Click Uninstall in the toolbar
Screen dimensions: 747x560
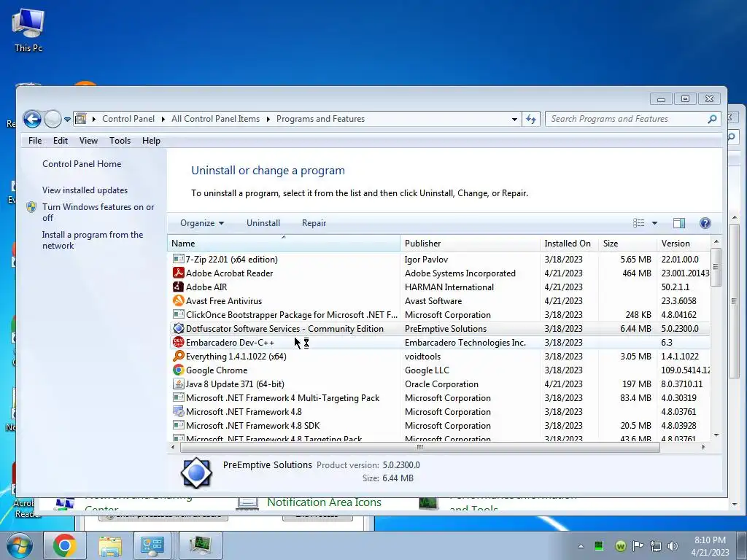263,223
